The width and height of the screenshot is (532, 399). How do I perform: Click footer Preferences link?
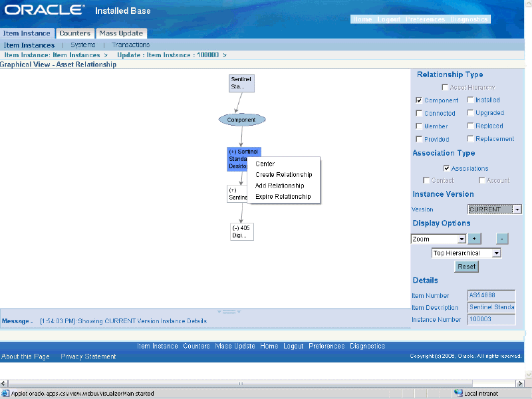coord(327,346)
